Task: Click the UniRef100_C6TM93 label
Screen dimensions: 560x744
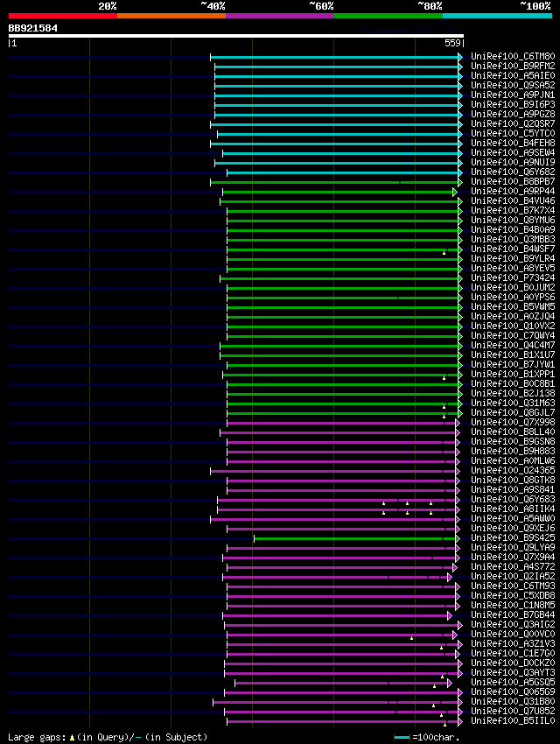Action: click(x=513, y=586)
